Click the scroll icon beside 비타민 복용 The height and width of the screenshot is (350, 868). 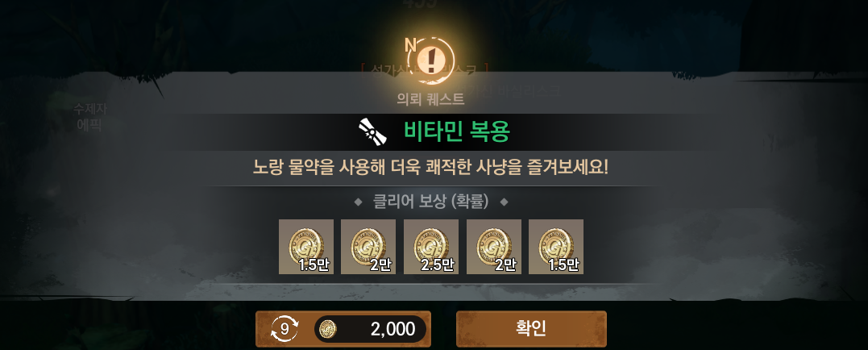[371, 131]
